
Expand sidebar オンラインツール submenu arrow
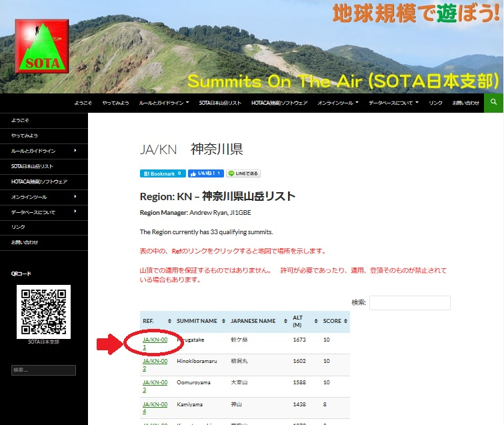point(75,196)
